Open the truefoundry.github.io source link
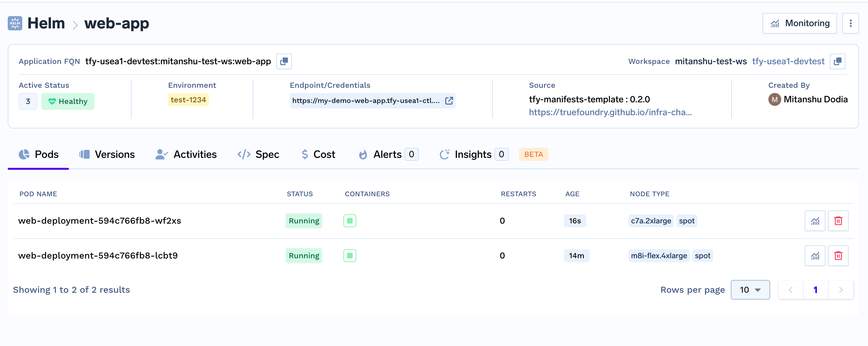This screenshot has height=346, width=868. pos(610,112)
